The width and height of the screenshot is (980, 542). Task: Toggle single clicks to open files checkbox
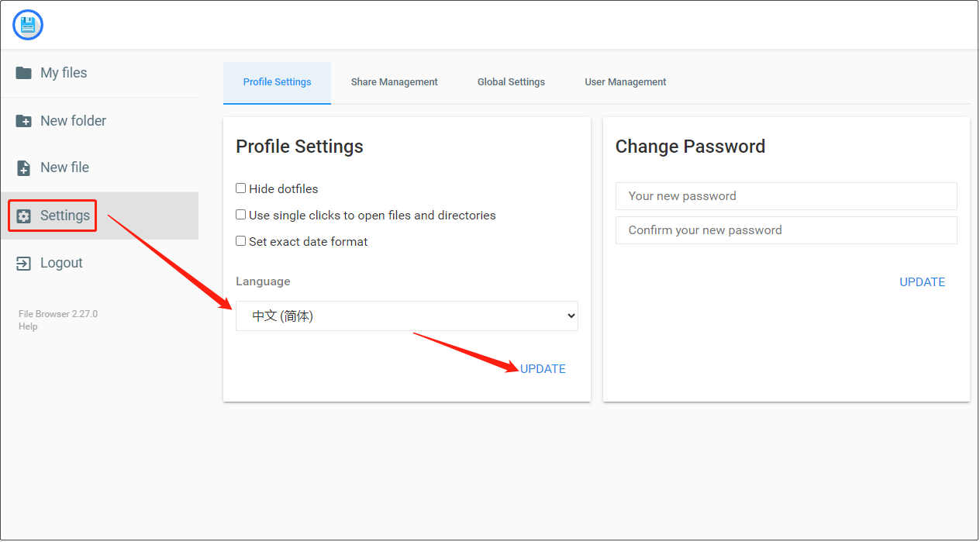(x=241, y=215)
